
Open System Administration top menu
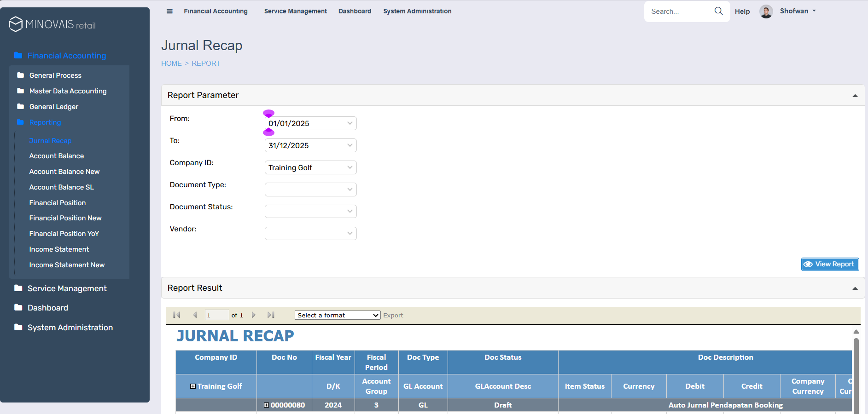417,11
